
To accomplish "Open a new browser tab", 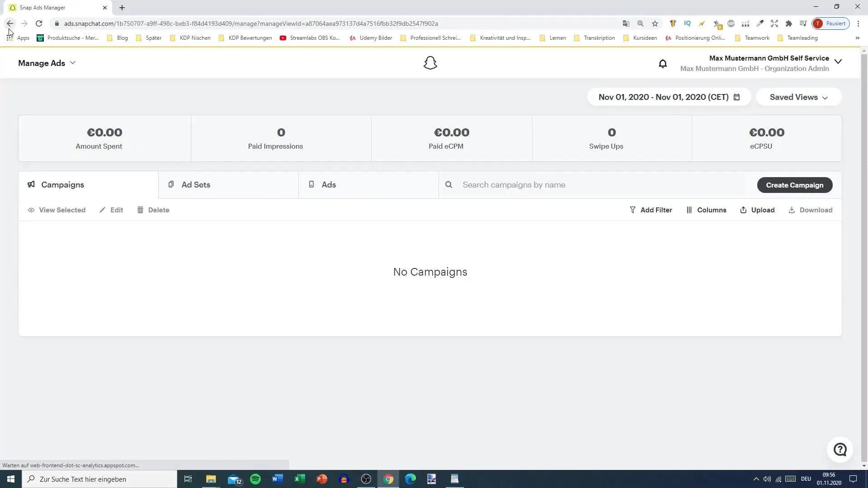I will 122,8.
